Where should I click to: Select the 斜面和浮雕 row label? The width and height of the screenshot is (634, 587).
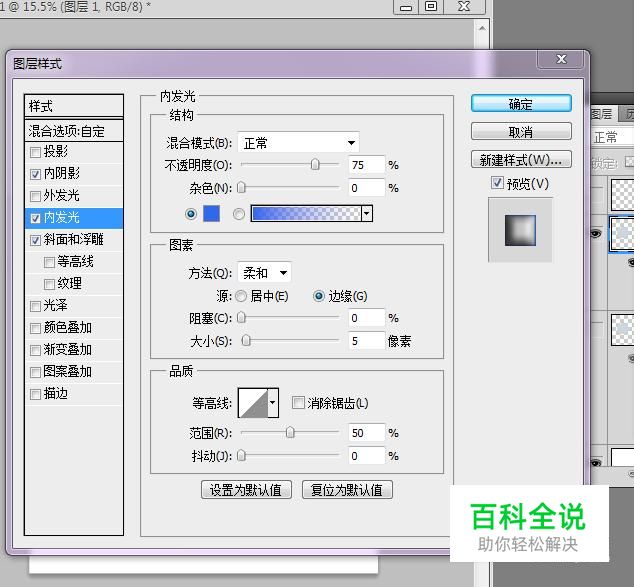tap(74, 240)
